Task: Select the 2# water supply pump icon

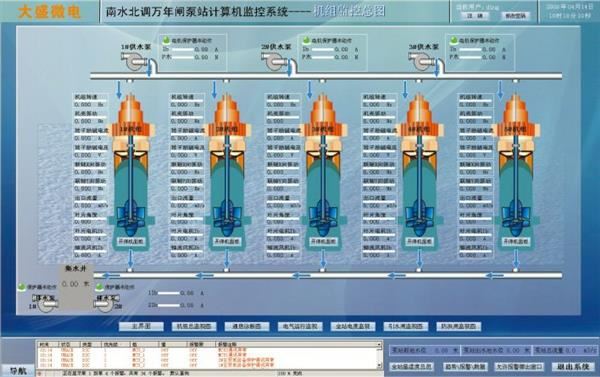Action: point(274,61)
